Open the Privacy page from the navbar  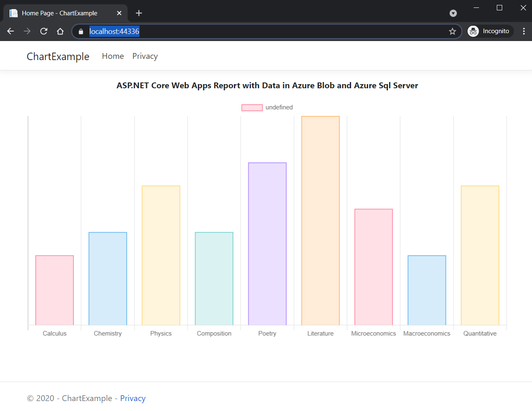pos(145,56)
